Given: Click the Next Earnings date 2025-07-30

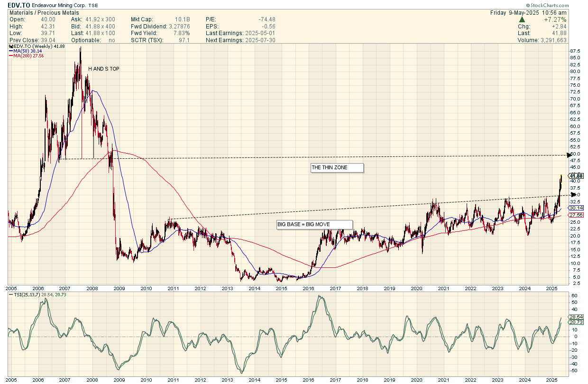Looking at the screenshot, I should (x=259, y=40).
